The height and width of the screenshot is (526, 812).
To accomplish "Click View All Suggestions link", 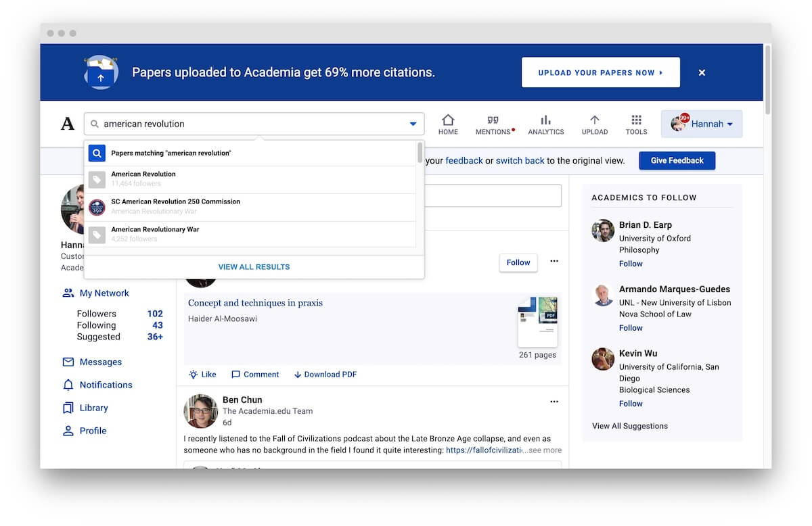I will 630,426.
